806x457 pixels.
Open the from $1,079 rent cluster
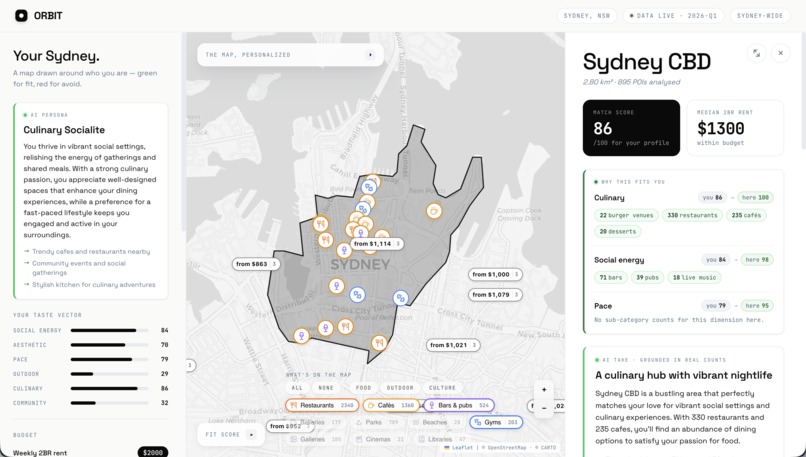pos(496,295)
